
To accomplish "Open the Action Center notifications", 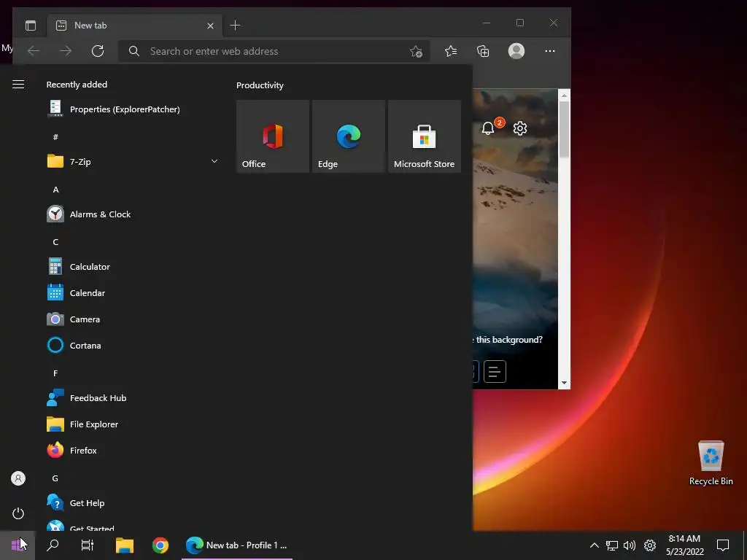I will click(723, 545).
